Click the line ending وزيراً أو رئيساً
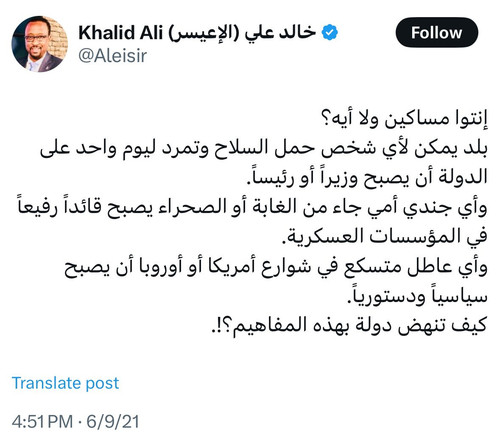 [366, 177]
